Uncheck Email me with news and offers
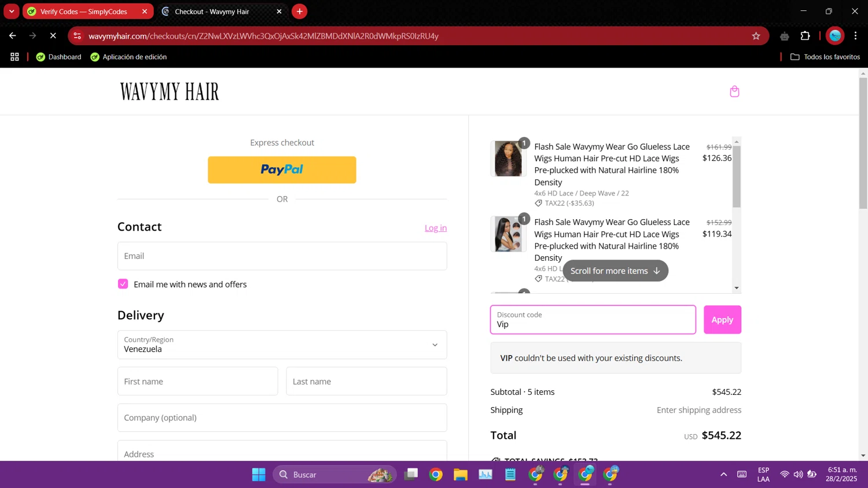 coord(123,284)
